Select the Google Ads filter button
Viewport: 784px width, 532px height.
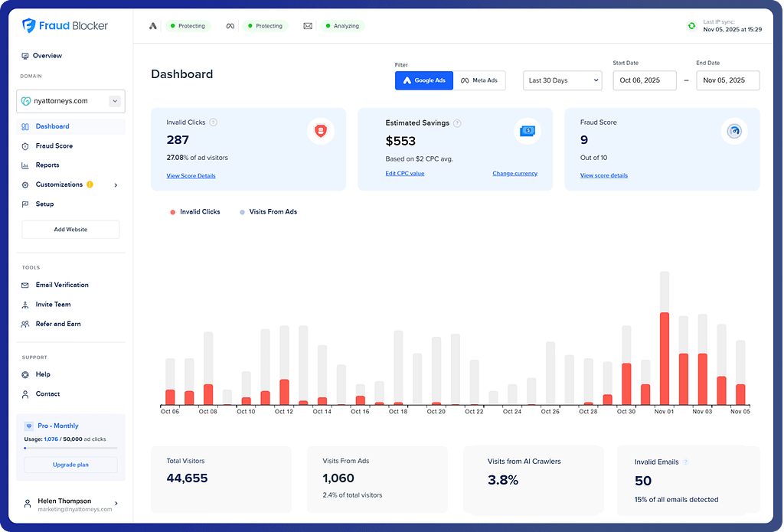[424, 80]
